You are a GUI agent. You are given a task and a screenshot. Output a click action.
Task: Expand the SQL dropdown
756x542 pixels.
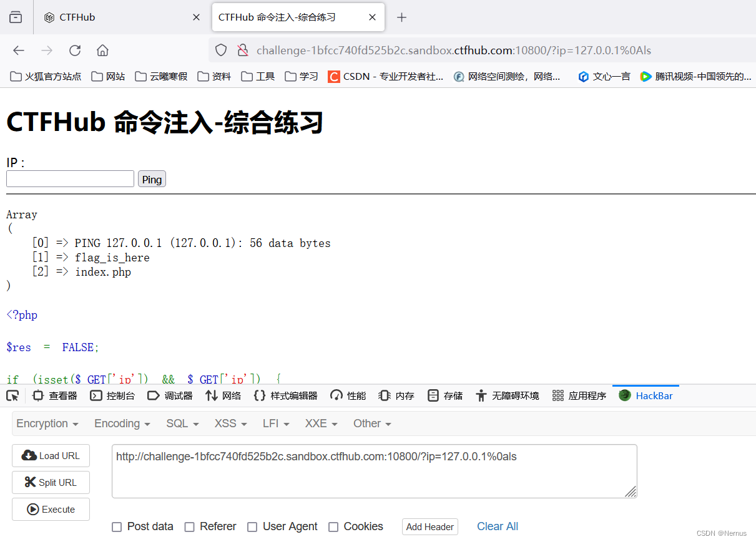point(182,423)
